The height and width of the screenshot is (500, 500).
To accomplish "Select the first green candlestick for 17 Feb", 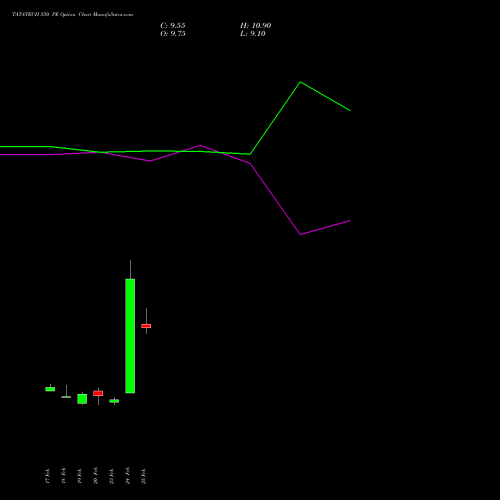I will click(50, 389).
